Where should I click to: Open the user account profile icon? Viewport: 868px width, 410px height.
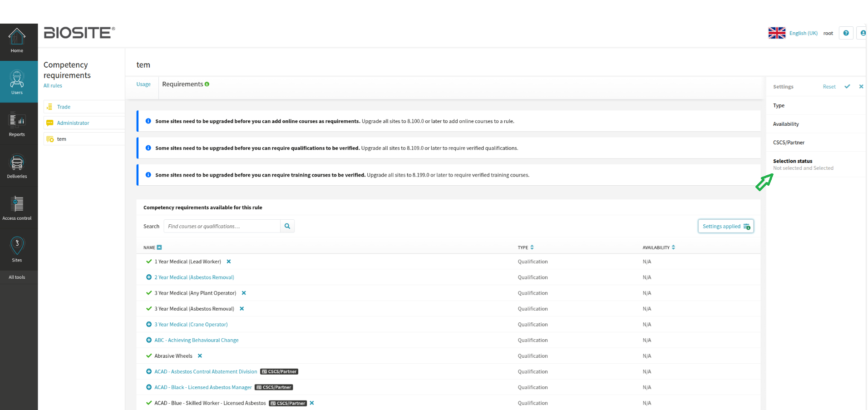point(863,33)
